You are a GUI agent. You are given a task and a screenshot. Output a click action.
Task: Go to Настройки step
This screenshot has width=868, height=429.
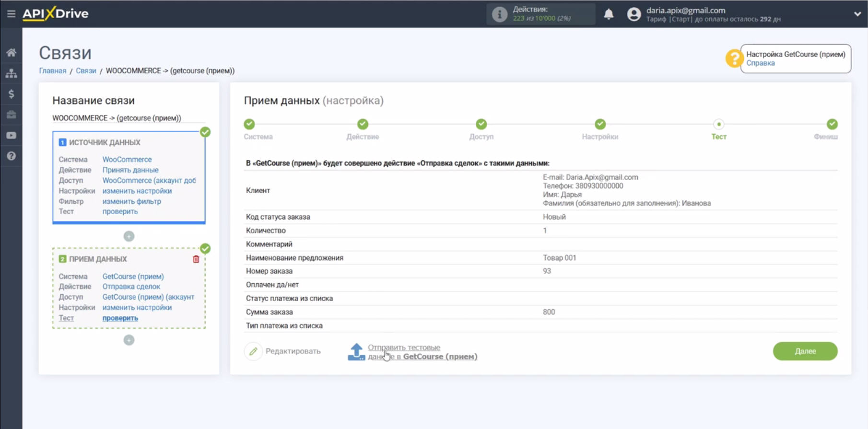[600, 124]
